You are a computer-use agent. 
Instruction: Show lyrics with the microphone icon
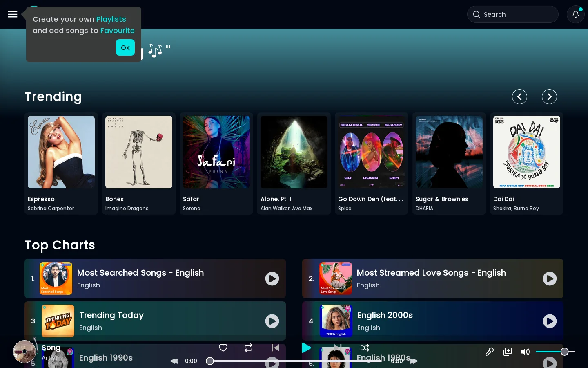pos(489,352)
